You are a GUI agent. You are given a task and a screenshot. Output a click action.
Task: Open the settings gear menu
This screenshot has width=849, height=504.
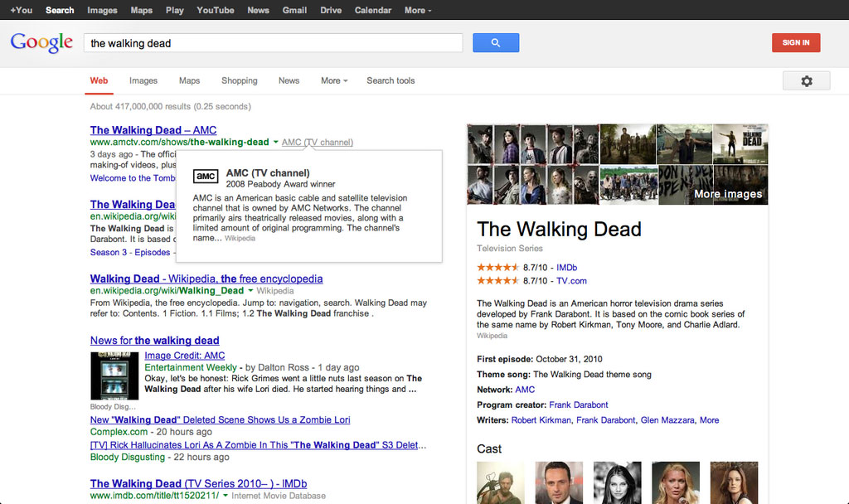806,80
